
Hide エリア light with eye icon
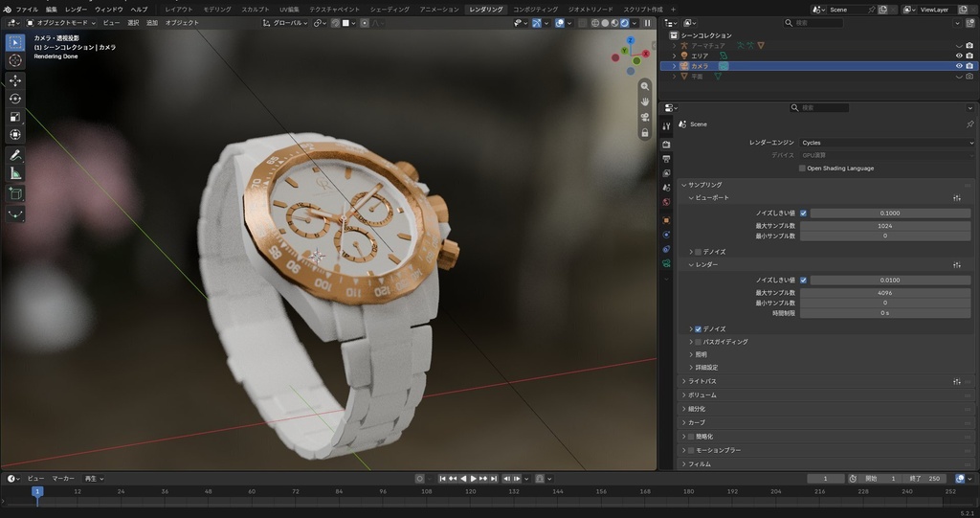[x=959, y=56]
